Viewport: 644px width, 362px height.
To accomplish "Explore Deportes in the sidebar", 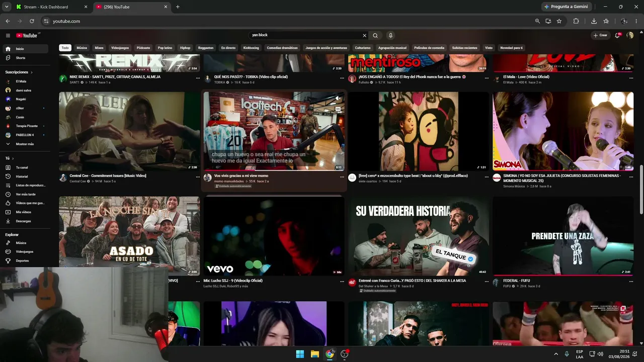I will pyautogui.click(x=24, y=260).
